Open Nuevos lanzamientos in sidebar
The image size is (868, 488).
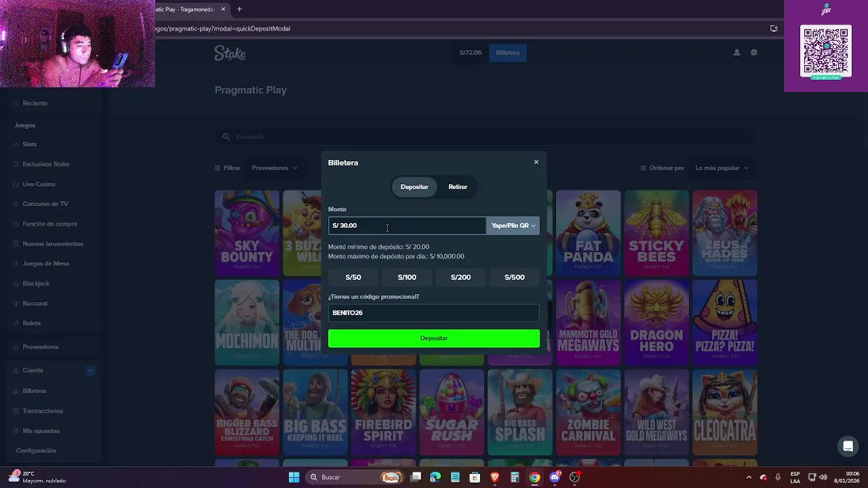point(52,244)
